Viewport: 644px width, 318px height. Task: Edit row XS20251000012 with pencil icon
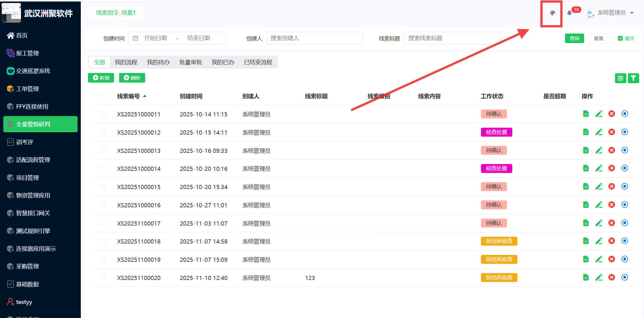point(599,132)
